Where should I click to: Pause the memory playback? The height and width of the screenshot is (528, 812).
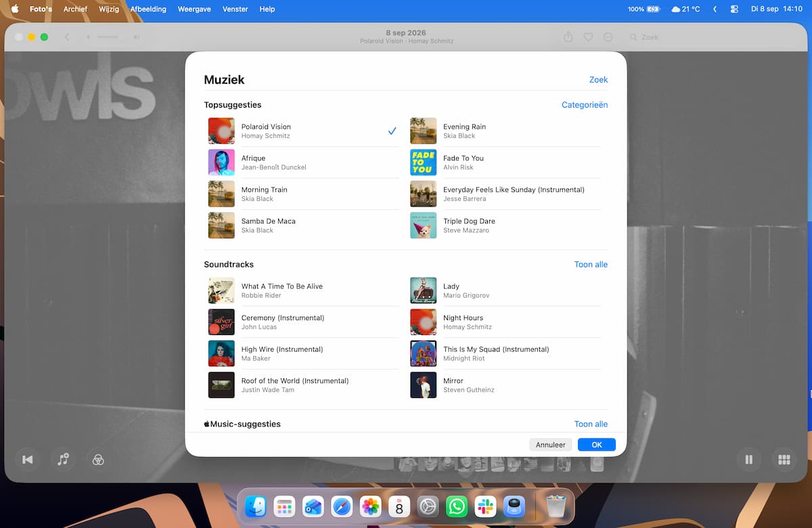[748, 460]
